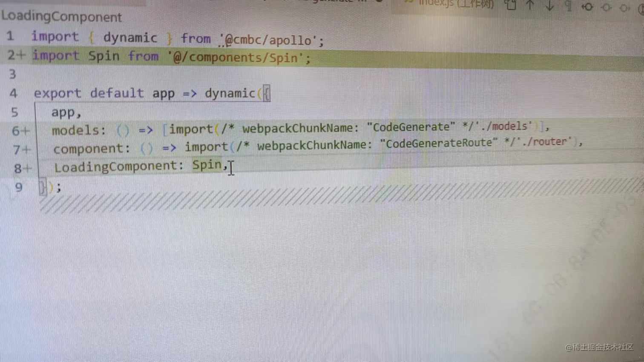Click the plain circle revision icon in toolbar
This screenshot has width=644, height=362.
point(607,7)
